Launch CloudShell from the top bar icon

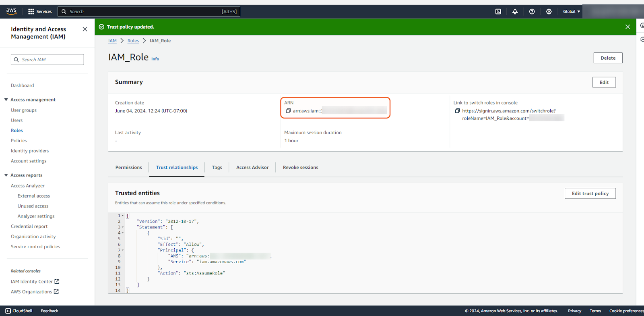pyautogui.click(x=498, y=12)
